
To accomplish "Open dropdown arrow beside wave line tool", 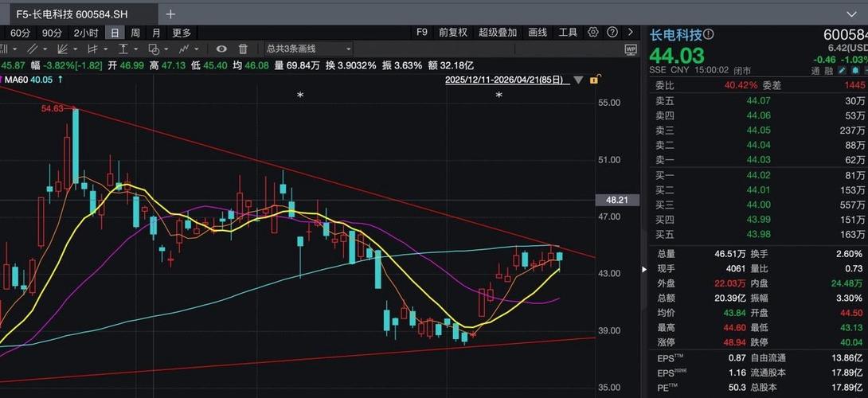I will pos(197,49).
